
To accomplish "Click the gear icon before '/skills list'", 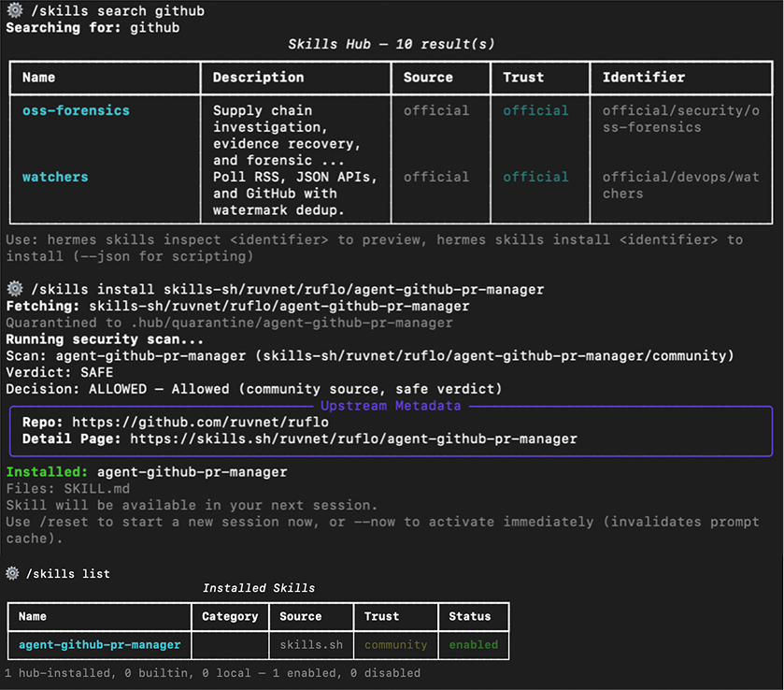I will (x=12, y=573).
